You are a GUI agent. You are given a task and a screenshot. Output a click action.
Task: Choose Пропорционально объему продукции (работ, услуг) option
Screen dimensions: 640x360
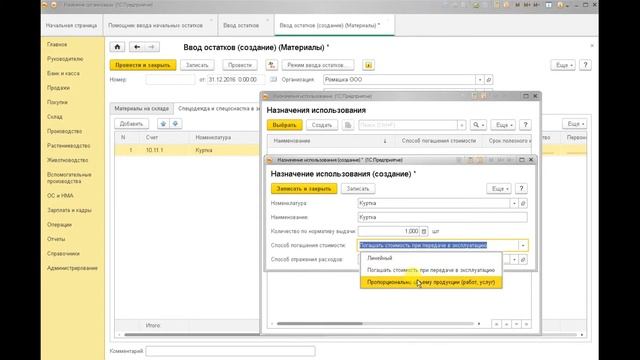(431, 282)
